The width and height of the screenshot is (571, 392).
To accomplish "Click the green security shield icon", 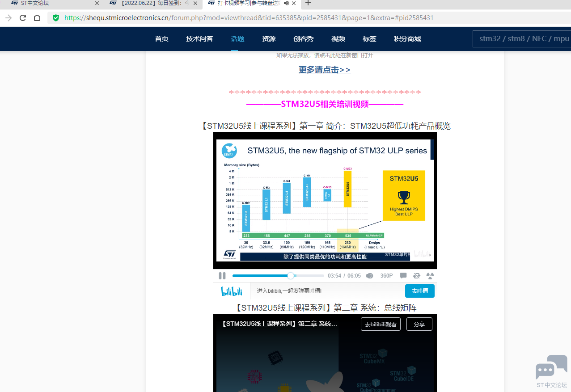I will pyautogui.click(x=55, y=18).
